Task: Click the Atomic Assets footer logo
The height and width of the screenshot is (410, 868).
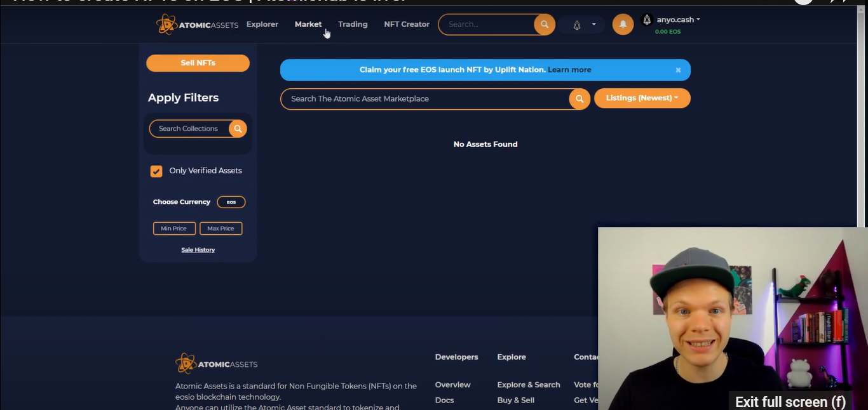Action: tap(217, 364)
